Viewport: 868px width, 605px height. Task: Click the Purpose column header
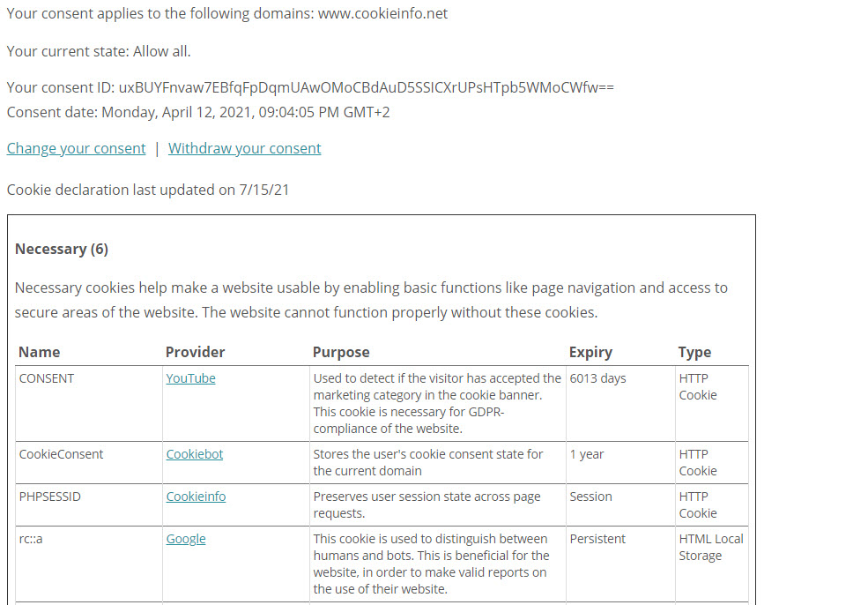tap(341, 352)
